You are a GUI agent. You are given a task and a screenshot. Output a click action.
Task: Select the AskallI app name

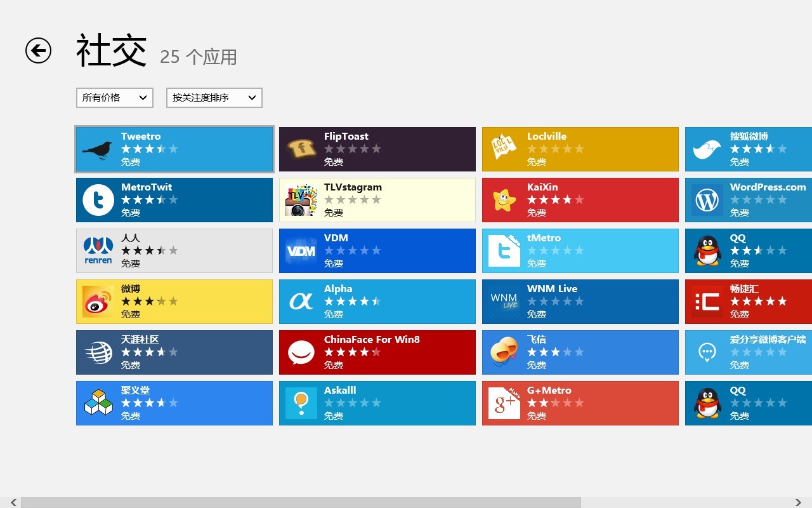[340, 390]
